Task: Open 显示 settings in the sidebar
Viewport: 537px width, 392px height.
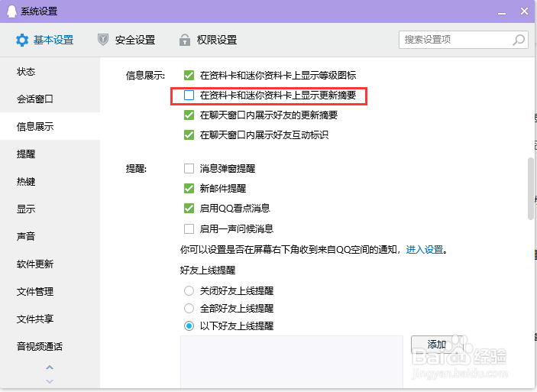Action: point(50,209)
